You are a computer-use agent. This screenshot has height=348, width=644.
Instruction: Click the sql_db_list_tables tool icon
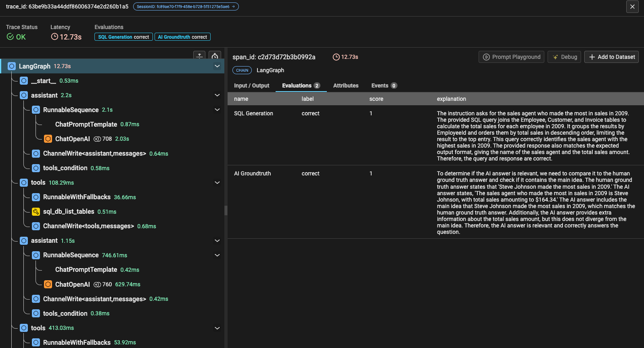36,212
